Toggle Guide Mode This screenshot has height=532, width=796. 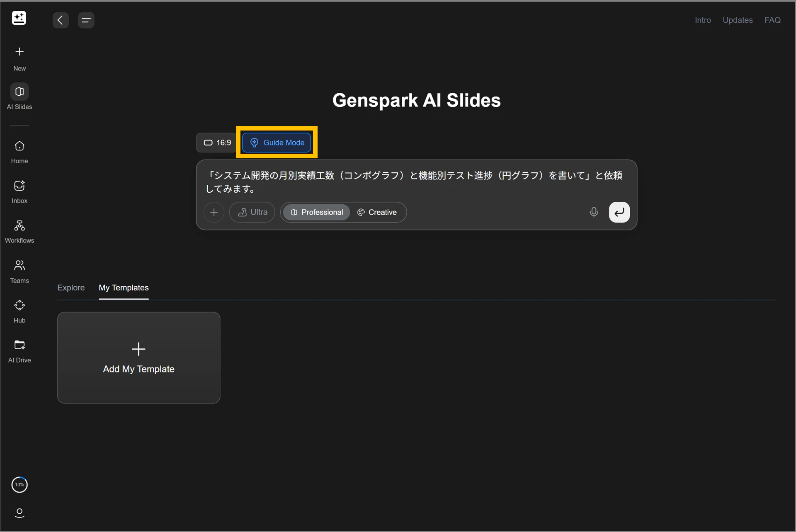(x=277, y=143)
